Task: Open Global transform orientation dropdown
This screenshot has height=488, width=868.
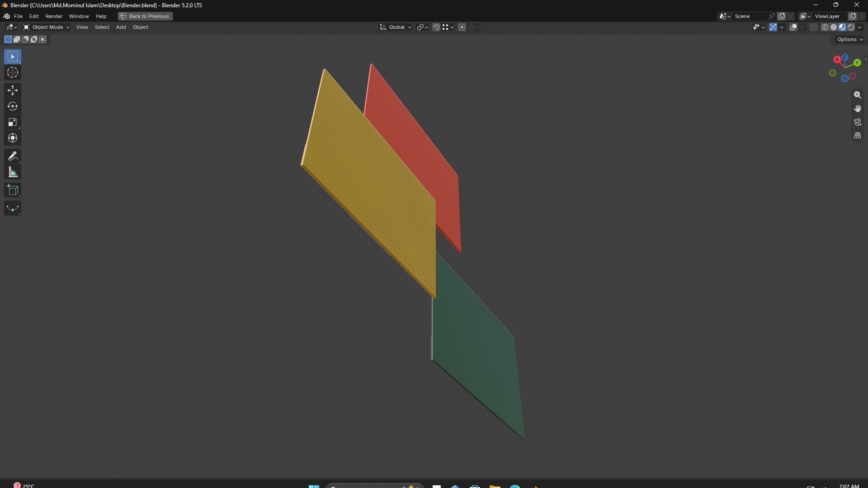Action: point(396,27)
